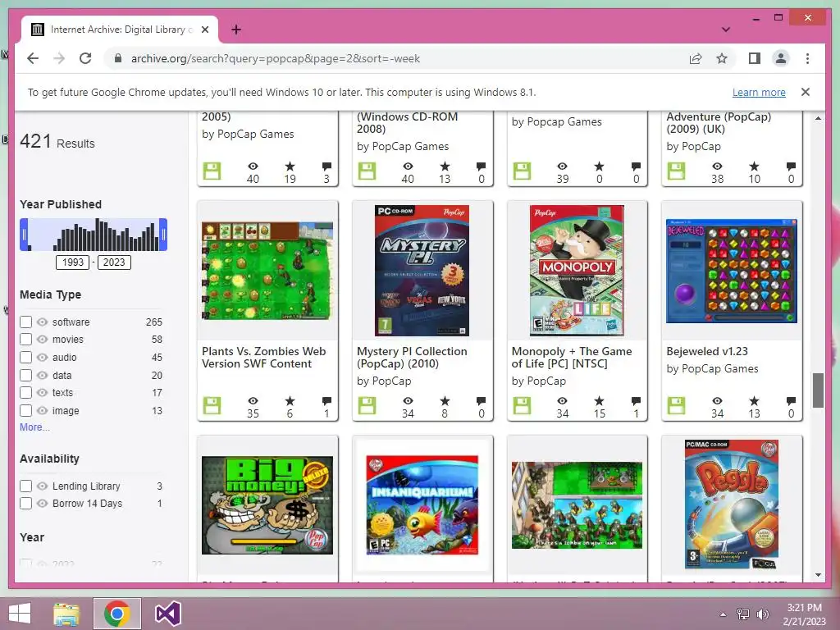Check the image media type checkbox
840x630 pixels.
(25, 411)
